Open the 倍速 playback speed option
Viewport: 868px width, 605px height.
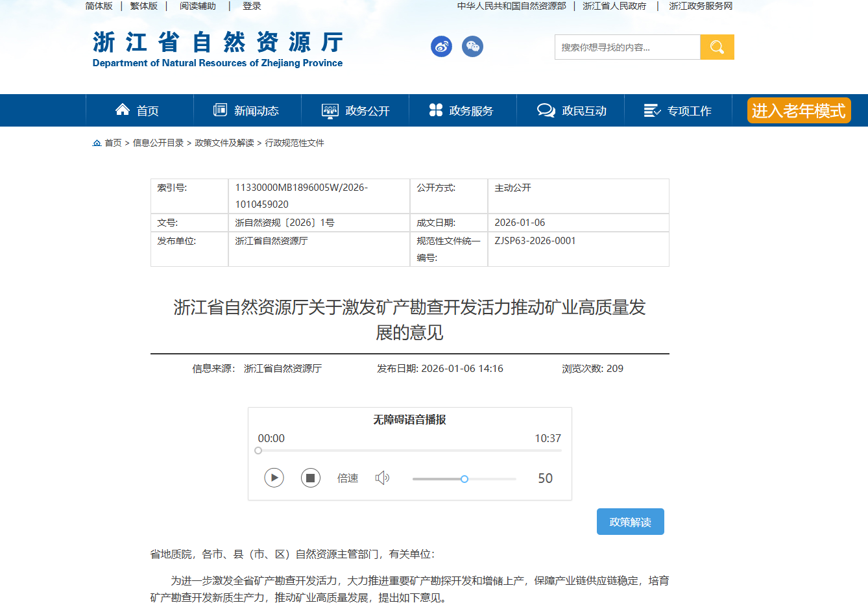coord(348,478)
